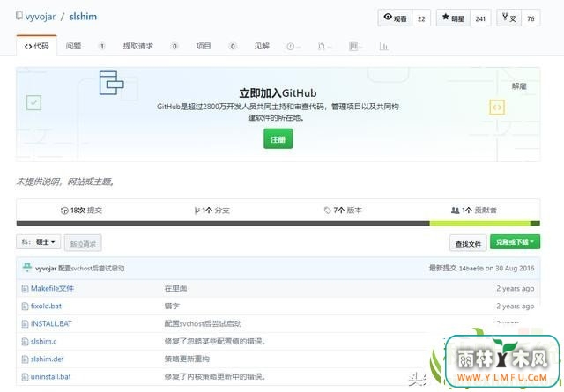Switch to the 见解 tab
The width and height of the screenshot is (564, 392).
(262, 46)
